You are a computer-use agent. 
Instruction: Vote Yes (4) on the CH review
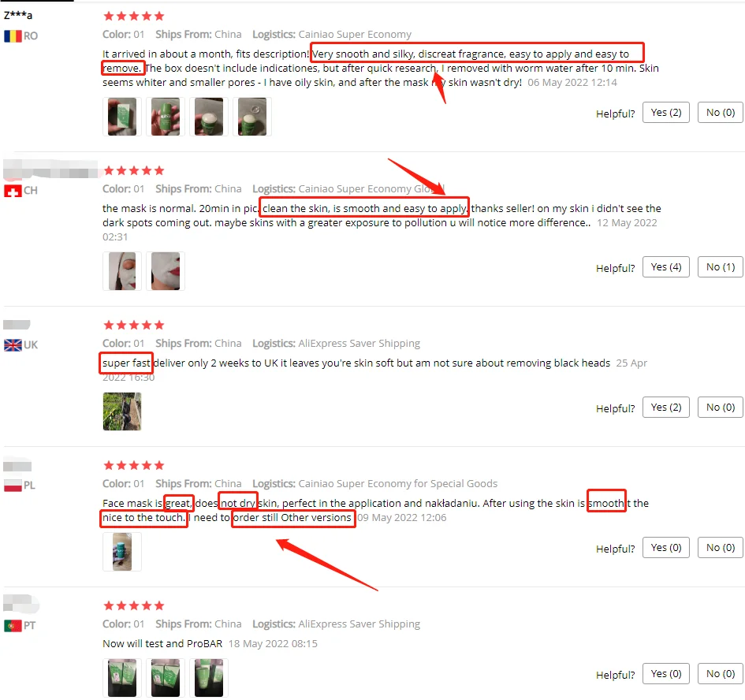[665, 267]
